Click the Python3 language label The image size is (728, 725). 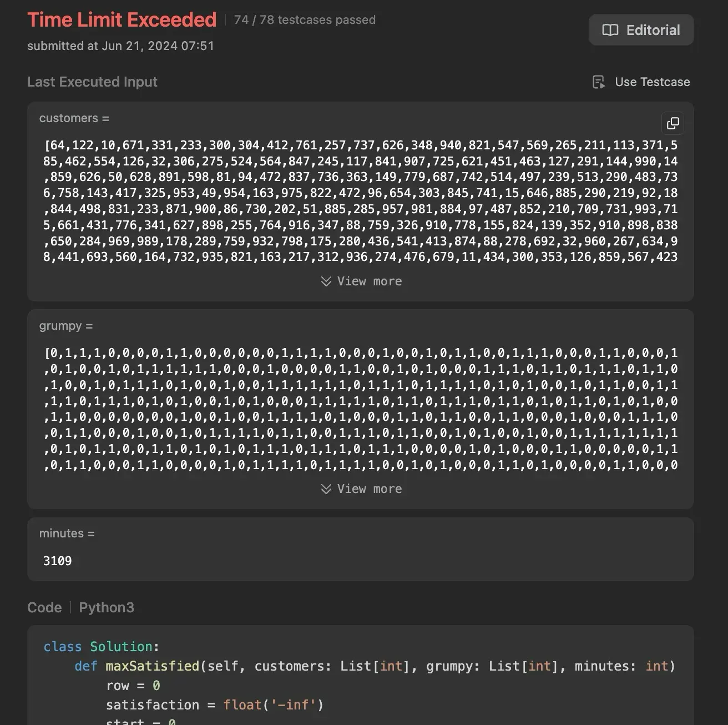107,608
